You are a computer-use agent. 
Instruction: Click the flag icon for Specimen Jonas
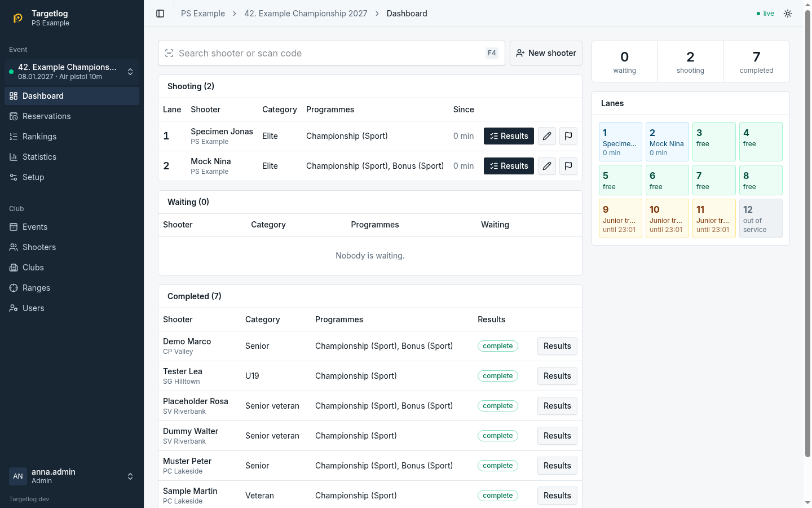568,136
